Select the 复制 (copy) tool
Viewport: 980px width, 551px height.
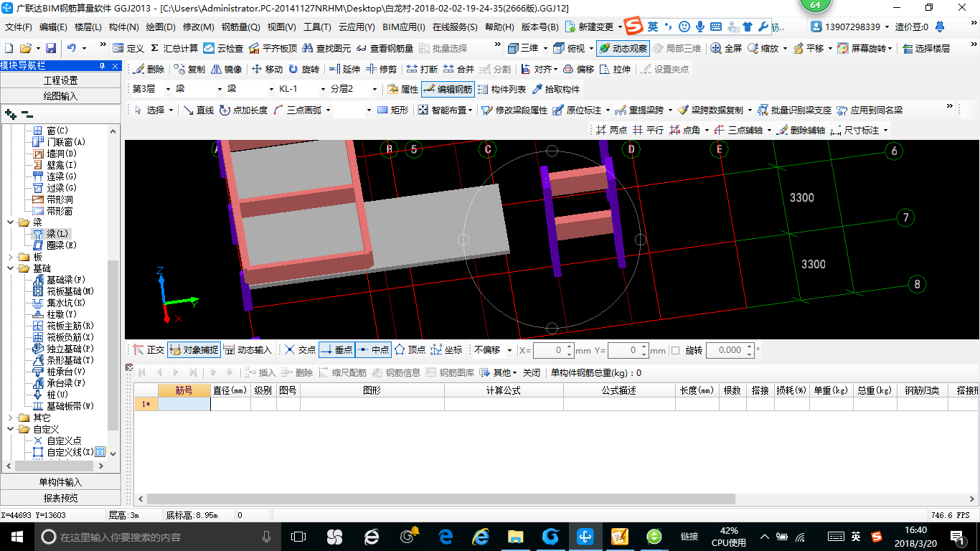(189, 70)
